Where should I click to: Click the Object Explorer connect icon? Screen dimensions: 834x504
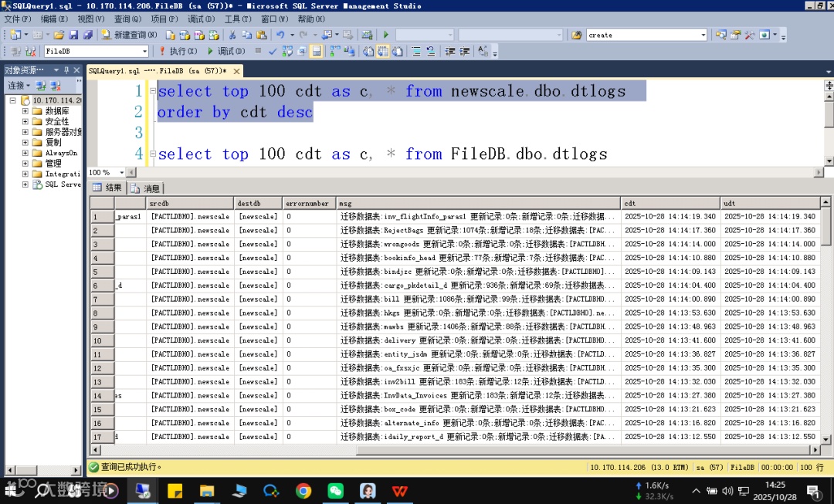click(40, 86)
